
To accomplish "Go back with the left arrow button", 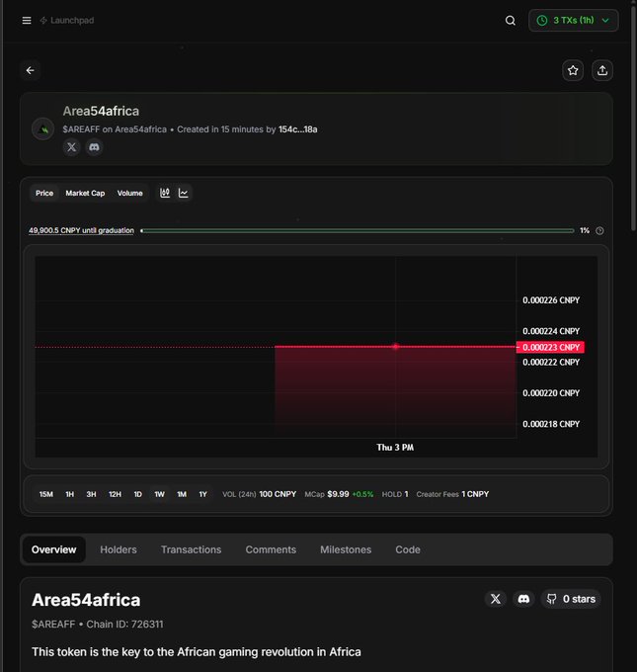I will pos(30,70).
